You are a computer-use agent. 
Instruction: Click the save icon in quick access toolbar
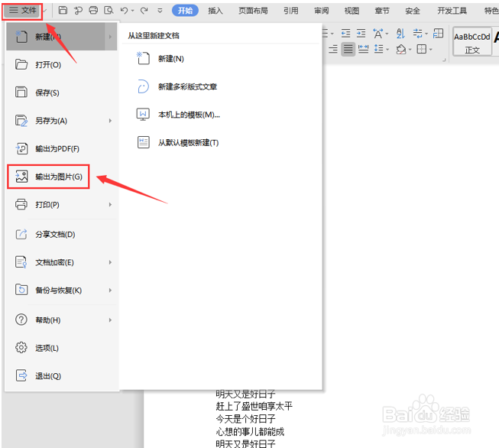click(63, 11)
